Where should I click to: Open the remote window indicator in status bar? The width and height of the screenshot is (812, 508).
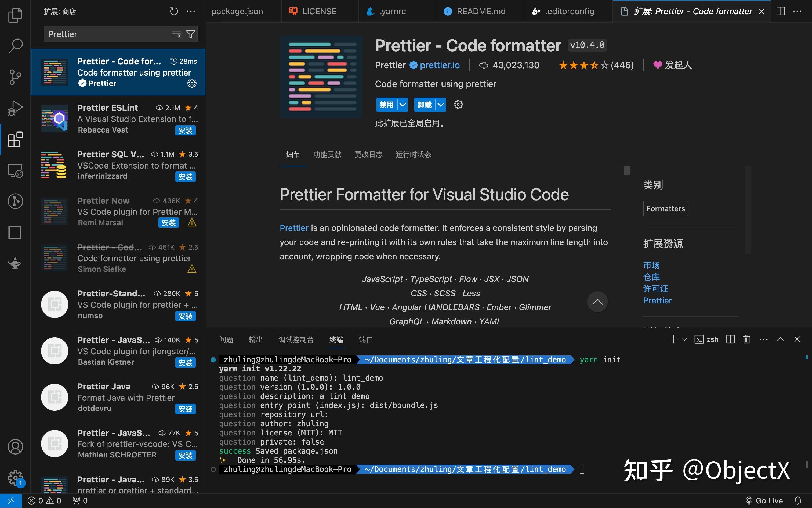coord(11,500)
